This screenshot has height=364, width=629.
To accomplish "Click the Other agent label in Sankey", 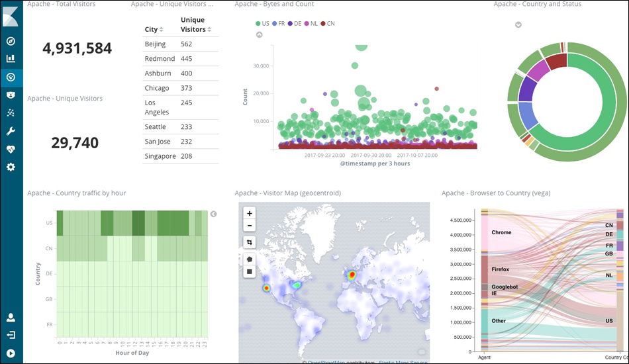I will click(x=499, y=321).
